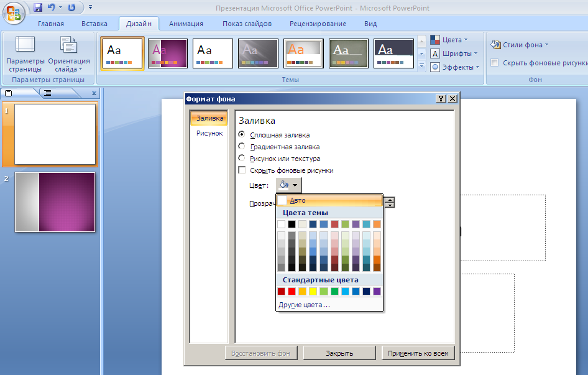The image size is (588, 375).
Task: Open the theme Fonts (Шрифты) menu
Action: [x=454, y=53]
